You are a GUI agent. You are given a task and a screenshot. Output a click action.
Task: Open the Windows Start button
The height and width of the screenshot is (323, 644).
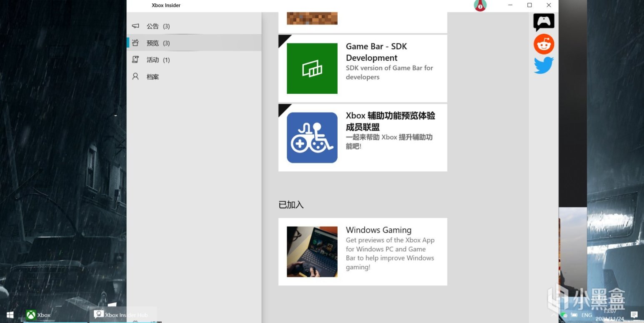(x=10, y=315)
